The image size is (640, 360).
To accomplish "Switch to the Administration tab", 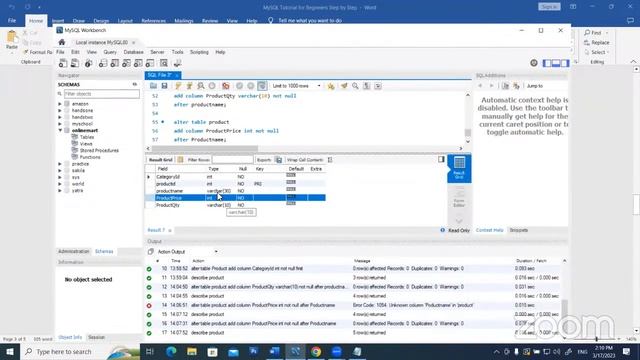I will [73, 251].
